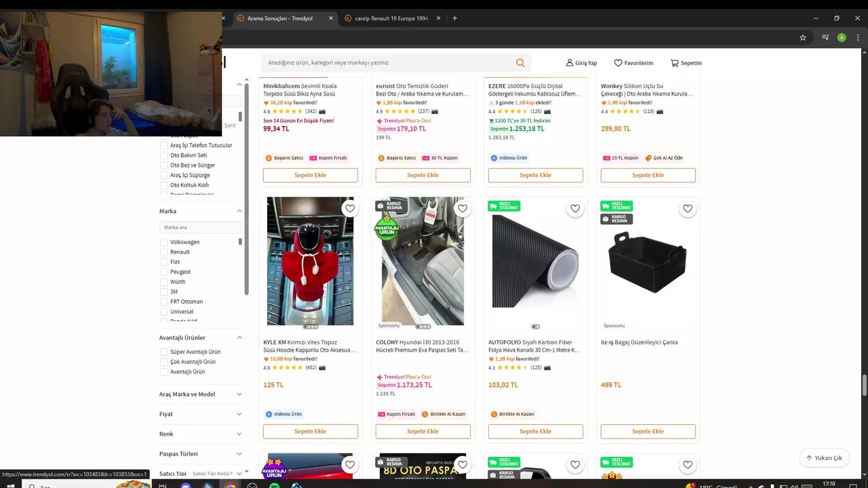
Task: Enable Süper Avantajlı Ürün filter
Action: point(163,352)
